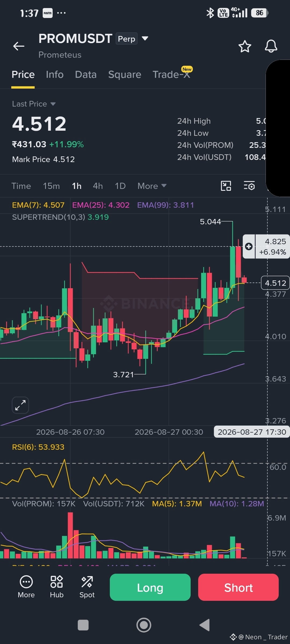Switch to the Info tab
The image size is (290, 644).
tap(55, 75)
